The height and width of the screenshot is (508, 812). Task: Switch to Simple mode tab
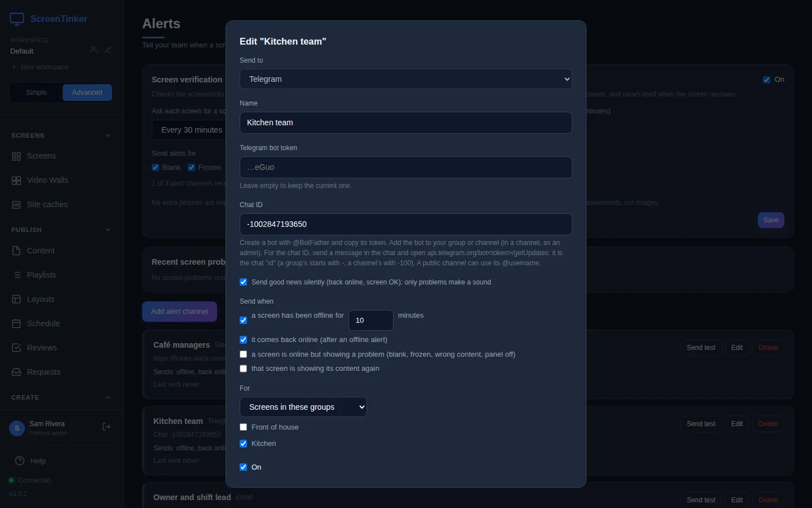pos(36,93)
